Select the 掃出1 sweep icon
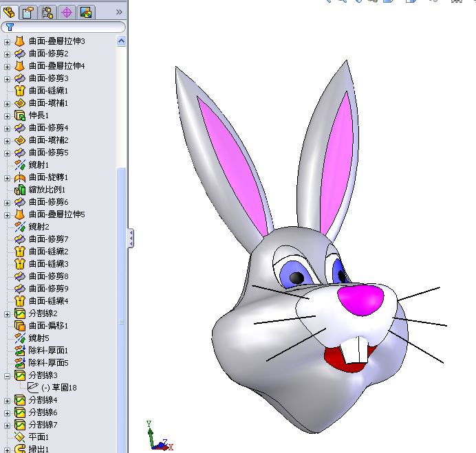 coord(20,449)
